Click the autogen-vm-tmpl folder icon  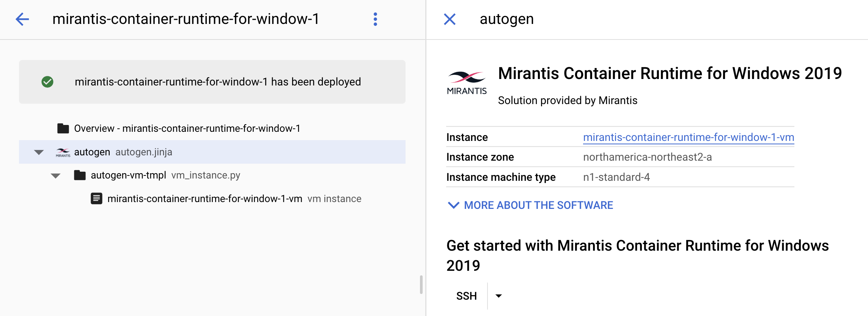(80, 175)
